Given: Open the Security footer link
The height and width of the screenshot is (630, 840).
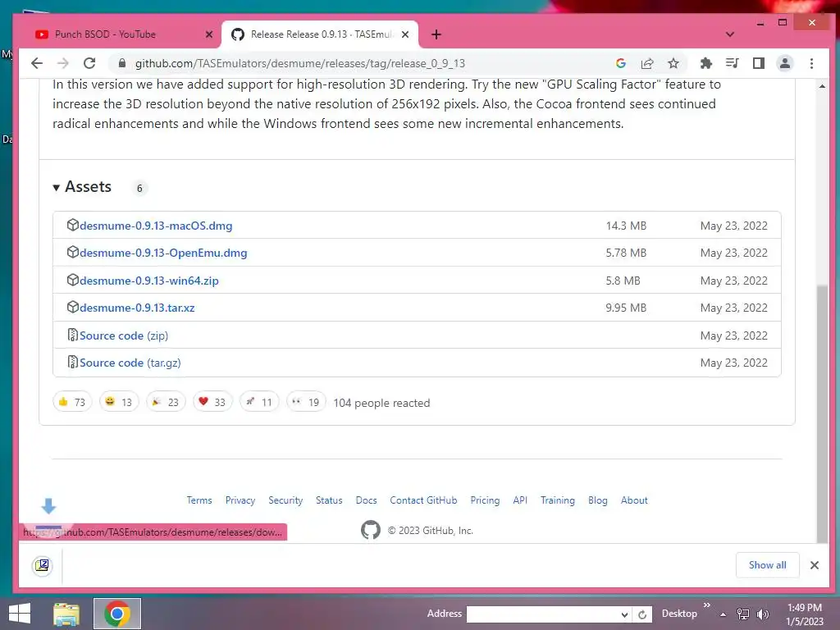Looking at the screenshot, I should (x=285, y=500).
